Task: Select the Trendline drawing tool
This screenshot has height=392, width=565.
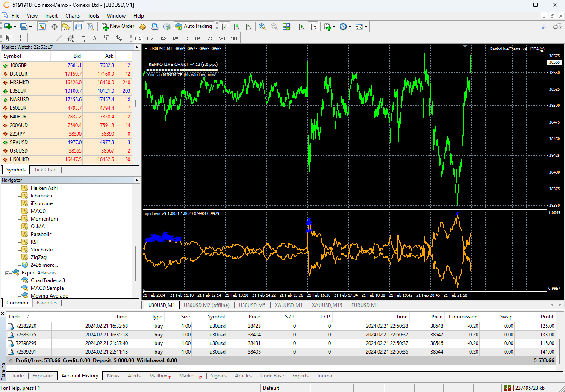Action: click(59, 38)
